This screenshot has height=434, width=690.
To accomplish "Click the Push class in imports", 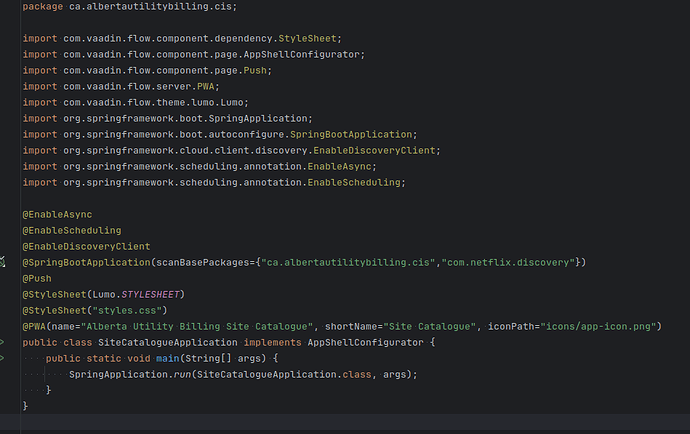I will (x=255, y=70).
